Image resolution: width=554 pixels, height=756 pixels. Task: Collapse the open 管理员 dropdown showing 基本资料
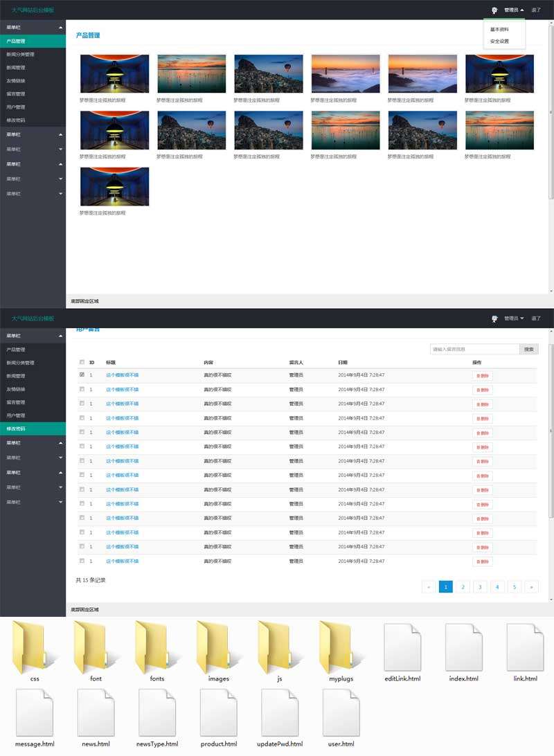(514, 10)
